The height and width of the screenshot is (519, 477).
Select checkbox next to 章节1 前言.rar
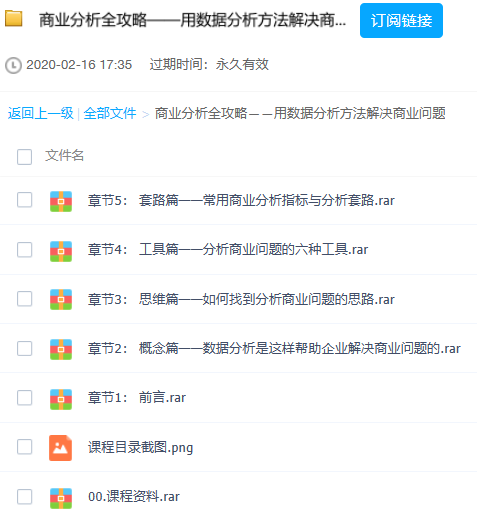point(25,398)
